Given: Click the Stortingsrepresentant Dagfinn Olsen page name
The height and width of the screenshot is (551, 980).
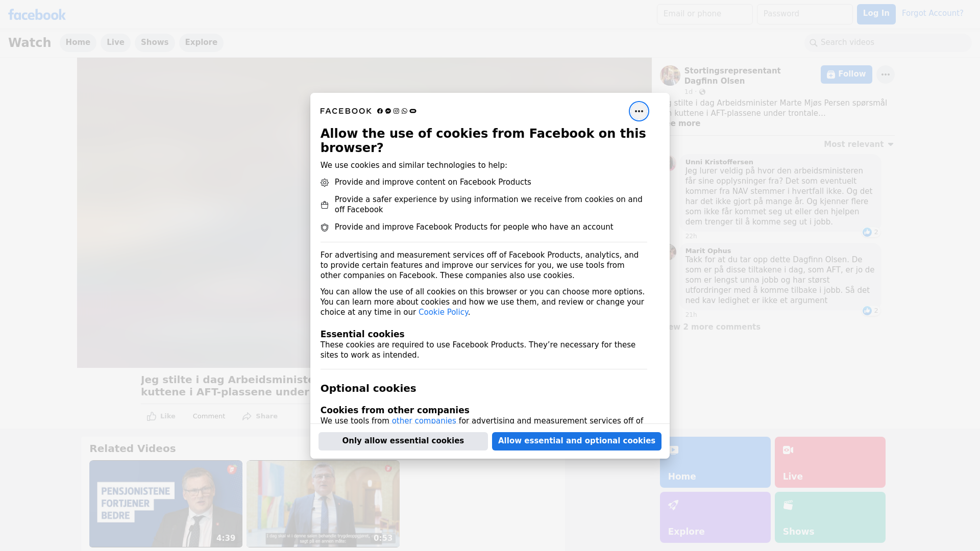Looking at the screenshot, I should pyautogui.click(x=732, y=76).
